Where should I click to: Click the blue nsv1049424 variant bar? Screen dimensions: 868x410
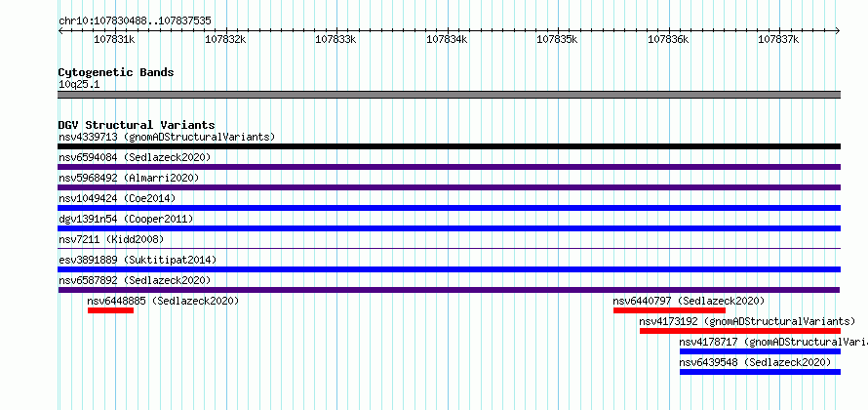click(449, 208)
